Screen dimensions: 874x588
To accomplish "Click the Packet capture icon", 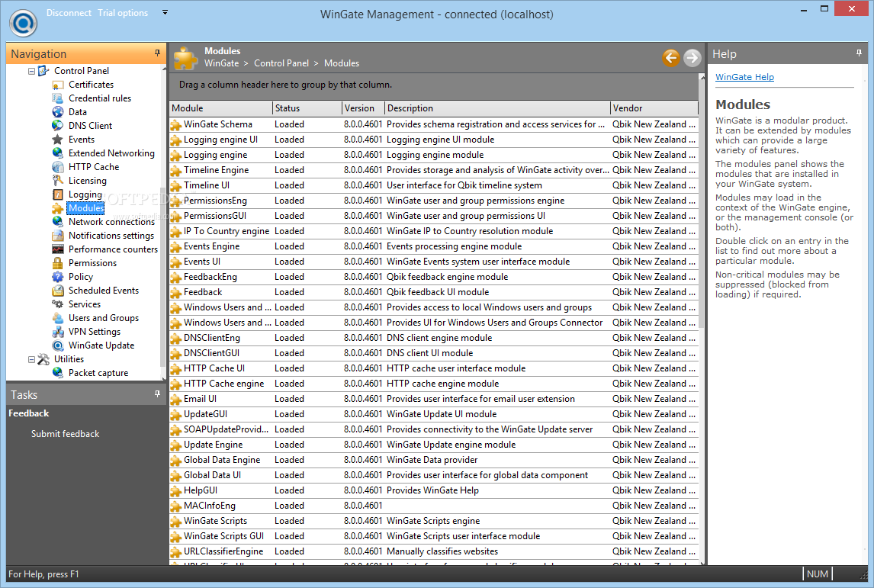I will point(57,373).
